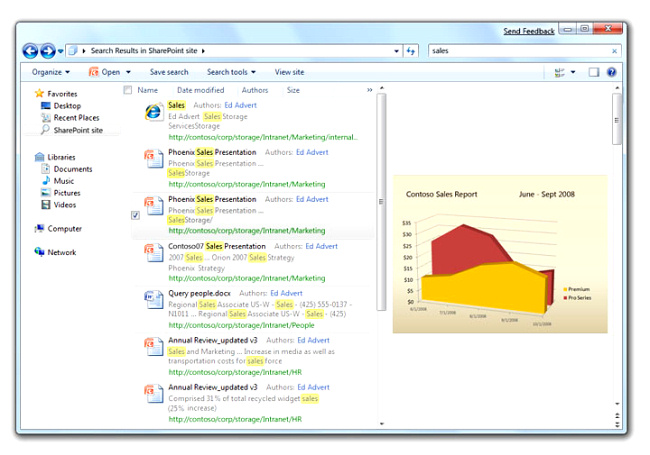Open Query people.docx title

point(199,293)
